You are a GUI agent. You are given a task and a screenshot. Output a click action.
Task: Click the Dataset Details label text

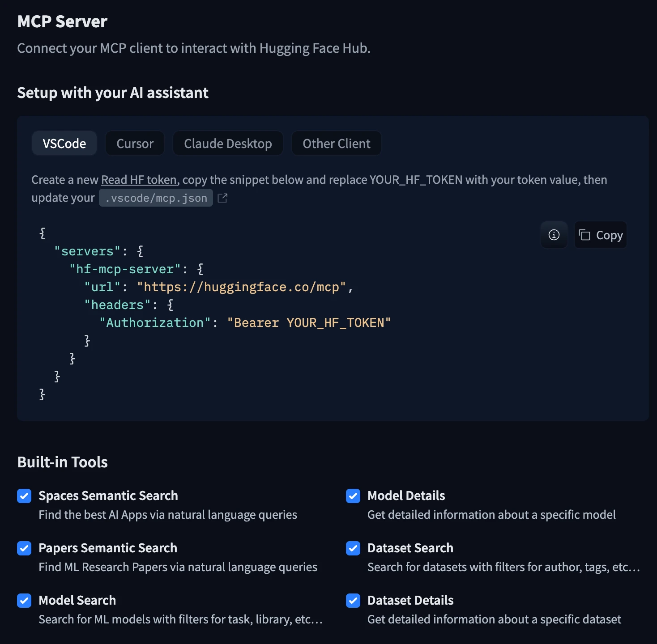coord(410,600)
